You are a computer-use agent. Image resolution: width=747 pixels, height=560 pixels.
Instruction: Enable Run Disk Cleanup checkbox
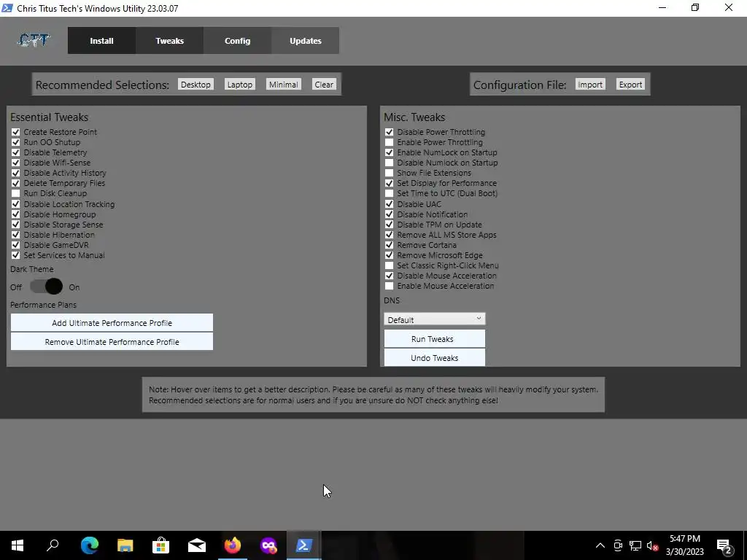[x=16, y=193]
